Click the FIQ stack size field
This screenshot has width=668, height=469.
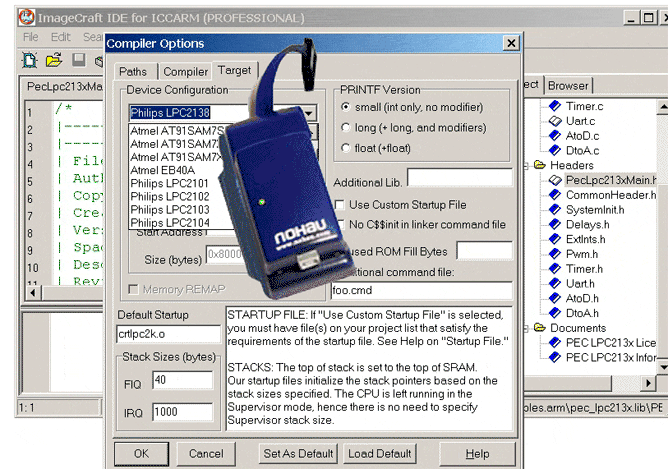182,380
